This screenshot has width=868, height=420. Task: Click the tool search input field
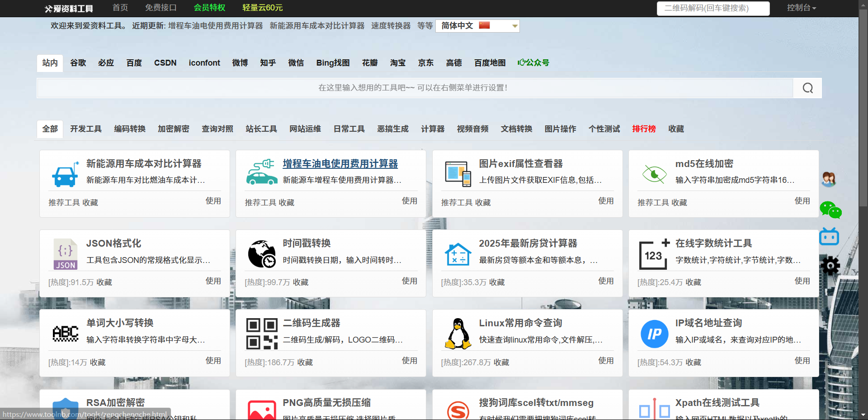(x=414, y=88)
